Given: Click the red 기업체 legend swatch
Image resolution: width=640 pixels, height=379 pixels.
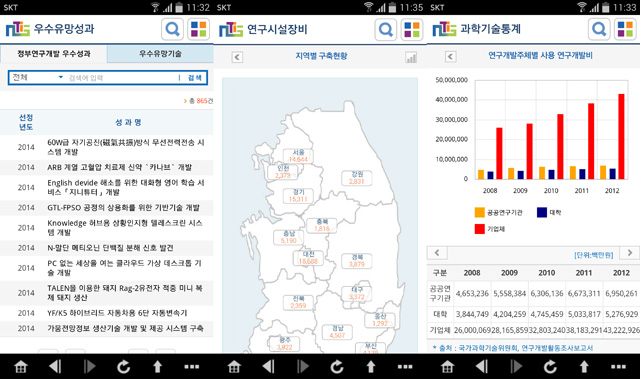Looking at the screenshot, I should tap(480, 229).
